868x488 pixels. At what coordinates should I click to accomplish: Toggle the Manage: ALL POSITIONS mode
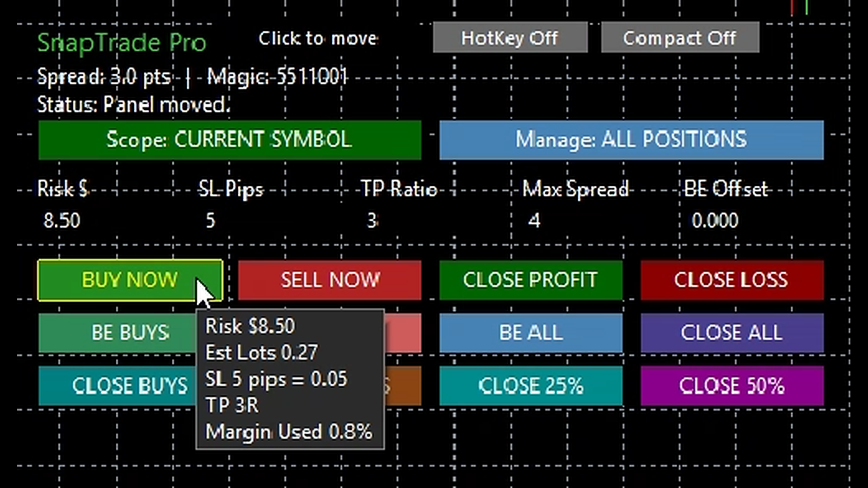[x=631, y=140]
